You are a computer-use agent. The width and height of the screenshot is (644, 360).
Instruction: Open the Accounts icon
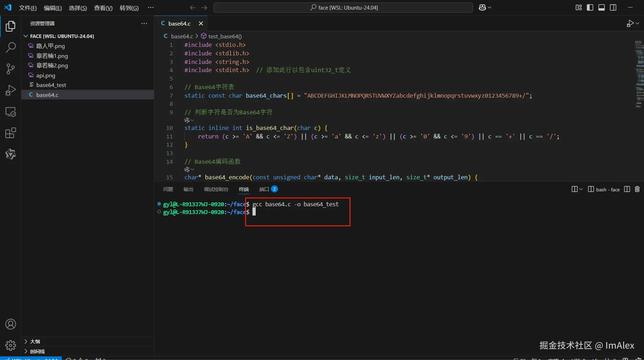[11, 324]
